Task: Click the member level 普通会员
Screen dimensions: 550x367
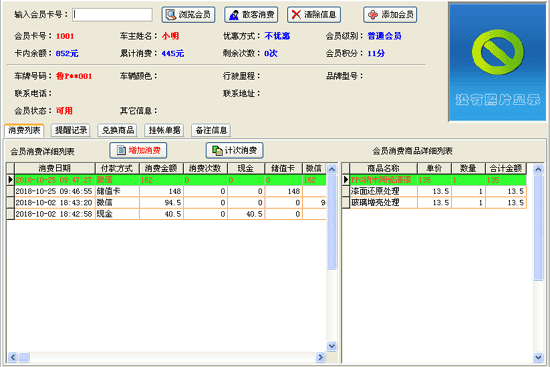Action: [x=384, y=36]
